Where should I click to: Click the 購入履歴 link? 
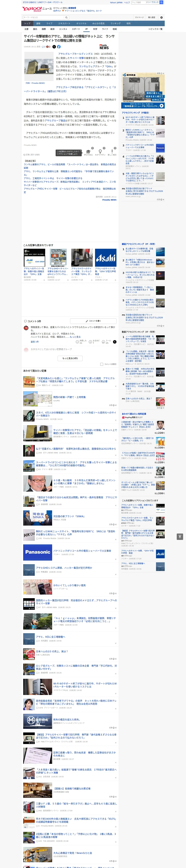click(152, 17)
